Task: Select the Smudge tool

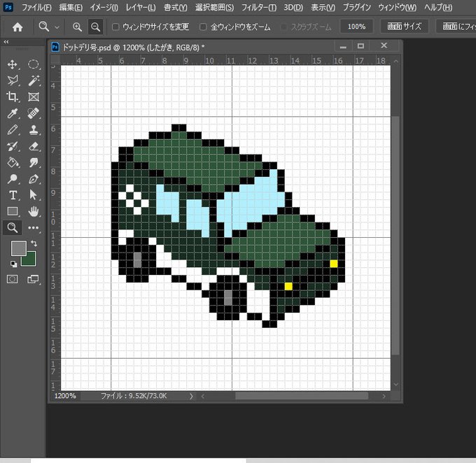Action: coord(33,163)
